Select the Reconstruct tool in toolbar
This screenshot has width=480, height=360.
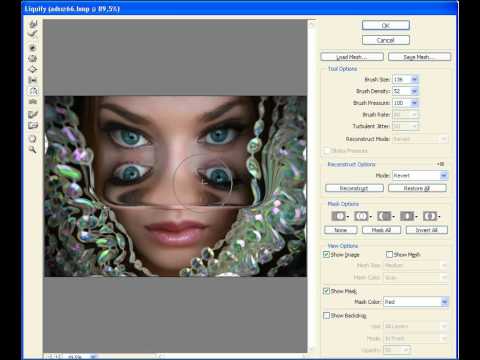click(x=33, y=34)
